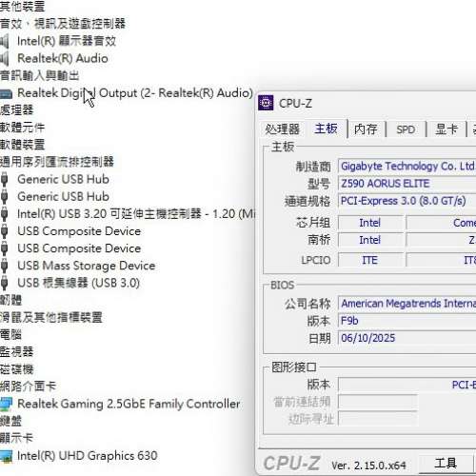
Task: Select the second USB Composite Device entry
Action: 79,248
